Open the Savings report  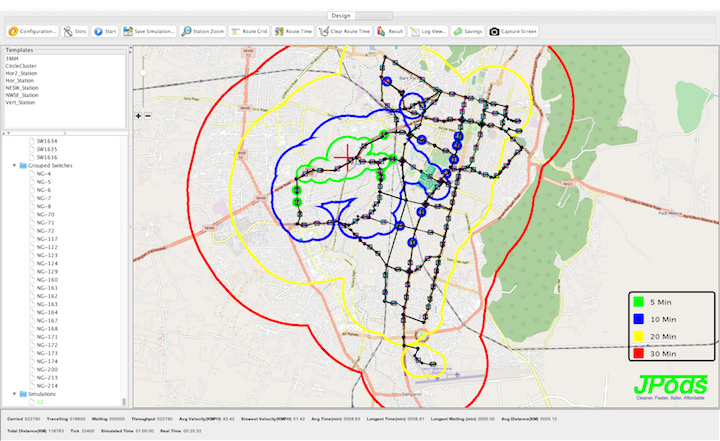468,31
